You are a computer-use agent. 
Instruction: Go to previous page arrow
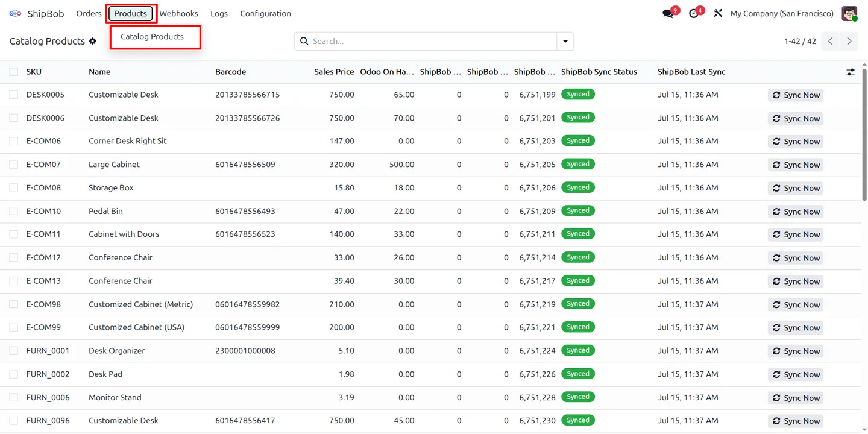click(x=831, y=41)
